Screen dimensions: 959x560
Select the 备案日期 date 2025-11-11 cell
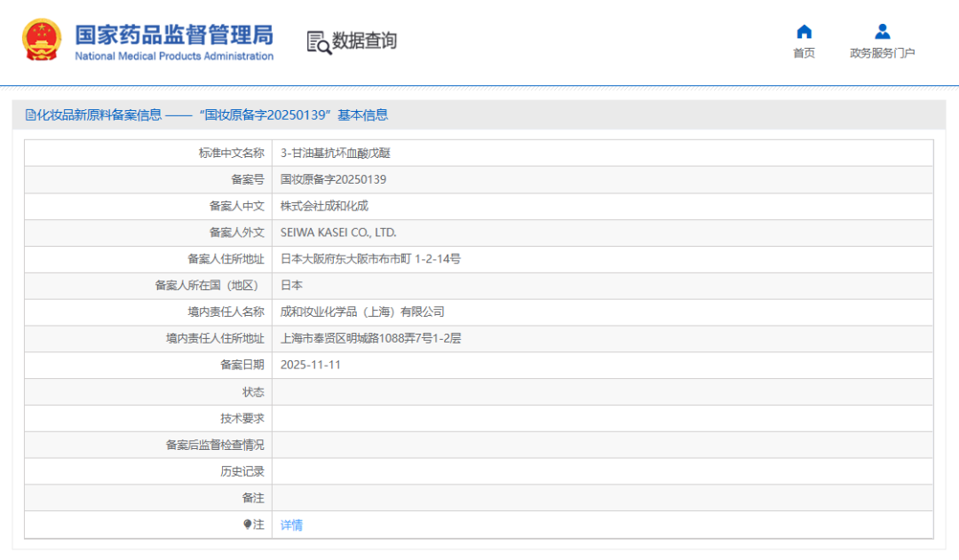click(x=311, y=365)
